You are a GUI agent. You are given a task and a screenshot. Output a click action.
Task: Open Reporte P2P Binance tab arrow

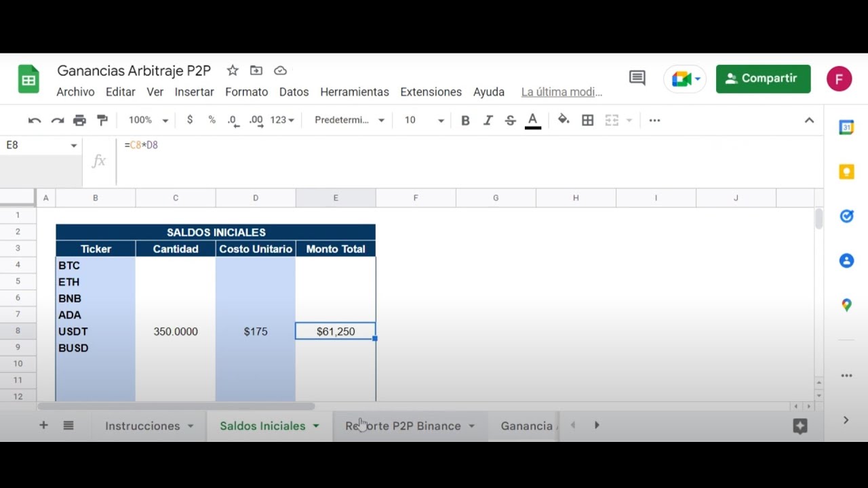pyautogui.click(x=471, y=426)
